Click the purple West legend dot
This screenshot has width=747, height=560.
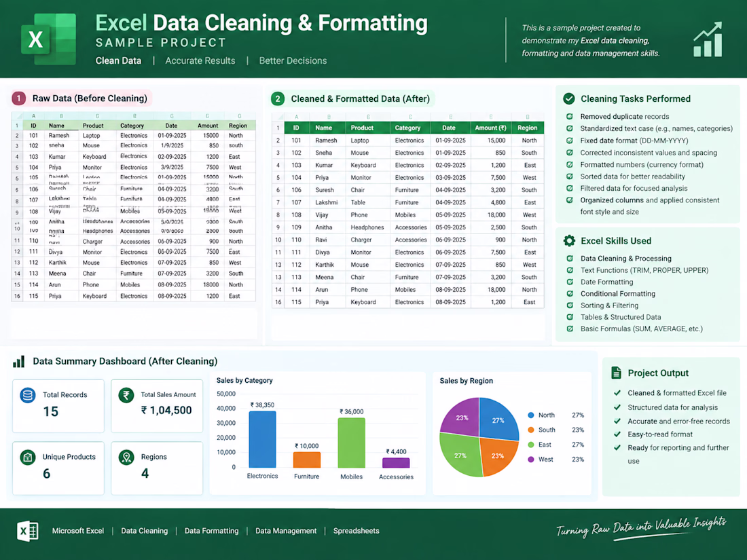531,460
